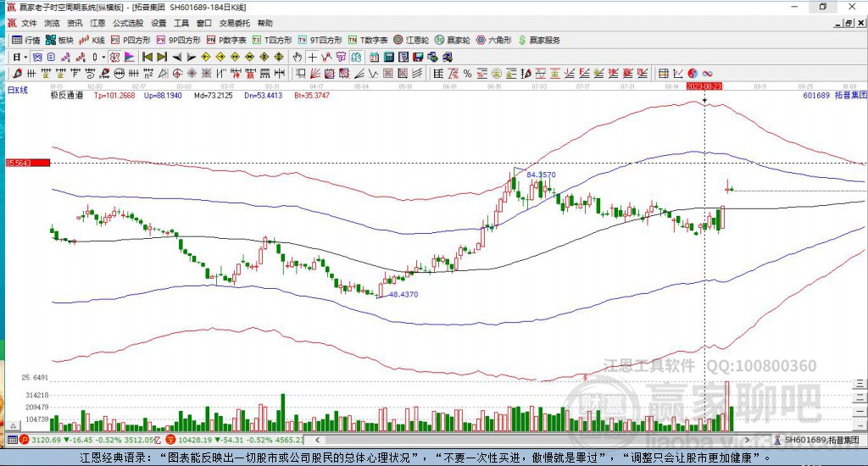868x466 pixels.
Task: Restore the inner document window
Action: (x=849, y=23)
